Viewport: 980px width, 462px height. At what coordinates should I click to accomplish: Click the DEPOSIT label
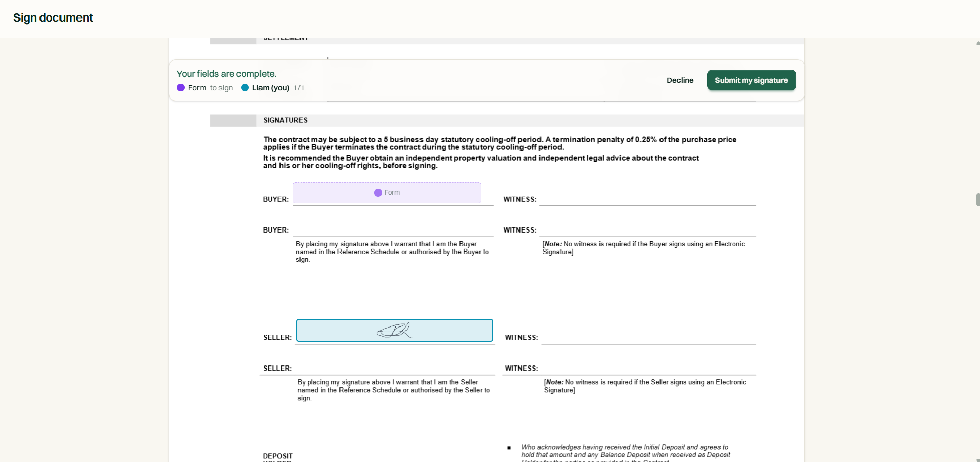(x=278, y=456)
